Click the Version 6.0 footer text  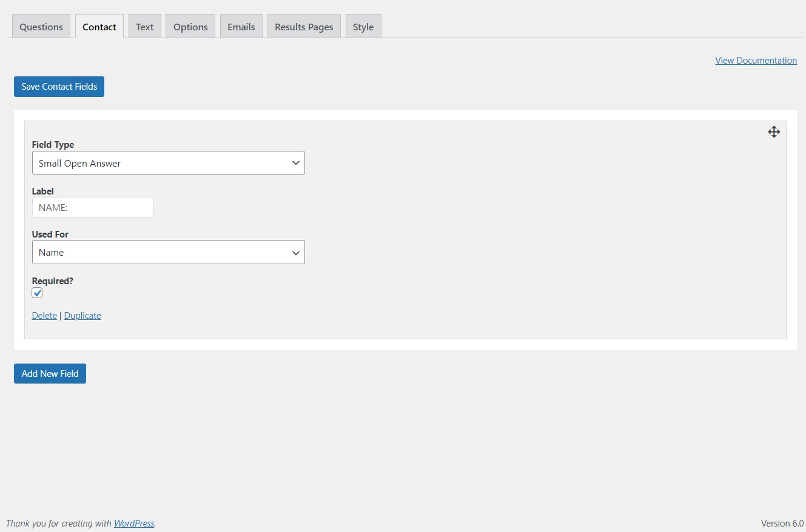click(782, 524)
